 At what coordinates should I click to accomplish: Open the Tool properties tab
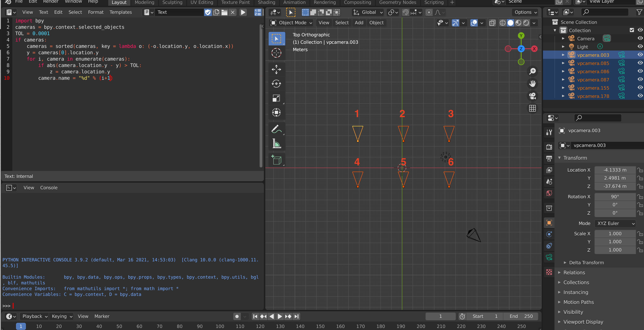tap(549, 132)
